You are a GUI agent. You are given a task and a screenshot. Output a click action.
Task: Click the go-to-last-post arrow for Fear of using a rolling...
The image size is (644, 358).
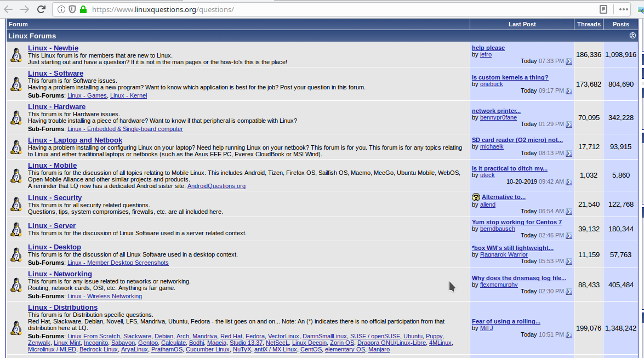click(x=569, y=334)
